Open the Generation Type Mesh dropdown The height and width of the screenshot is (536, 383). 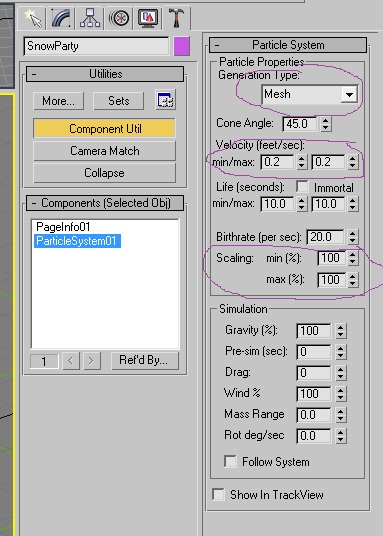click(x=310, y=94)
